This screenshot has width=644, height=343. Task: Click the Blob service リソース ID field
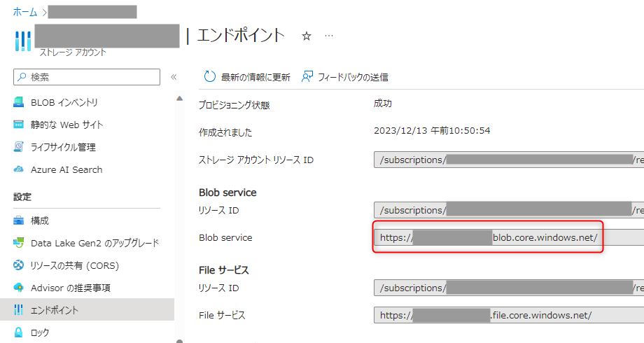point(509,210)
